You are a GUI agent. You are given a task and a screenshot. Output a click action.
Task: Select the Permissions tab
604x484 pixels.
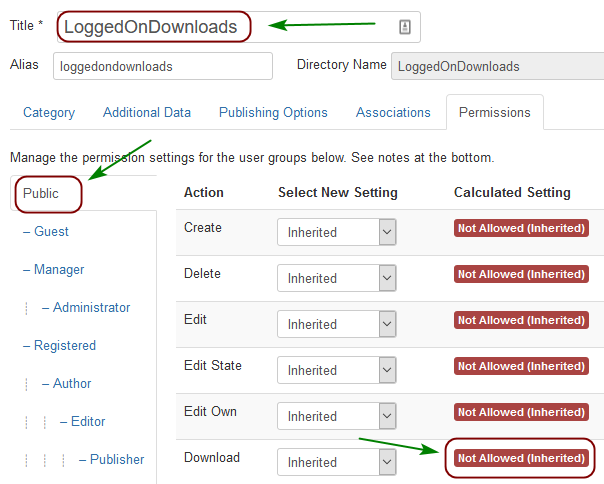click(495, 113)
